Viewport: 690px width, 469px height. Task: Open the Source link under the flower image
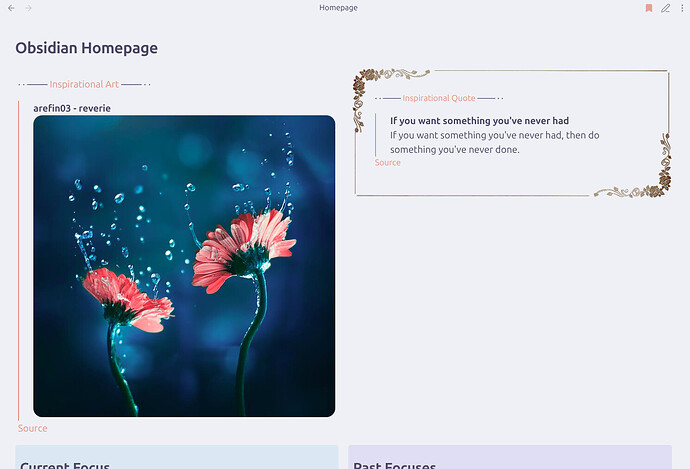(x=33, y=428)
